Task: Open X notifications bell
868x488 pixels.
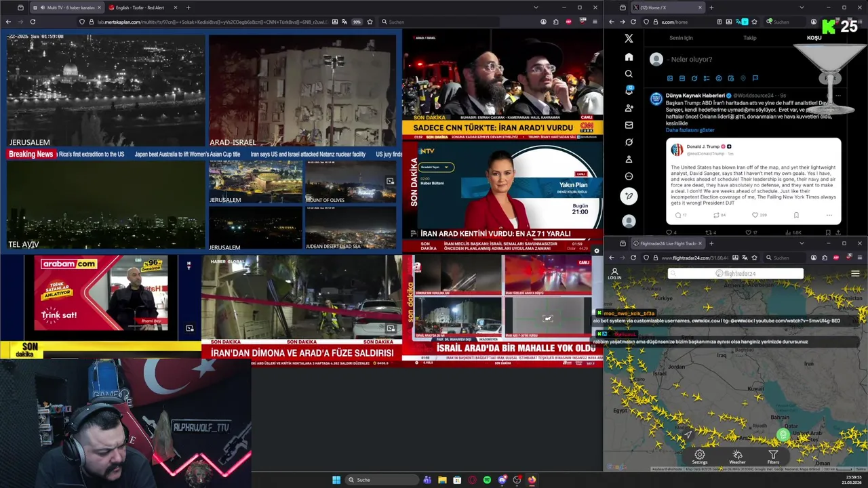Action: click(629, 91)
